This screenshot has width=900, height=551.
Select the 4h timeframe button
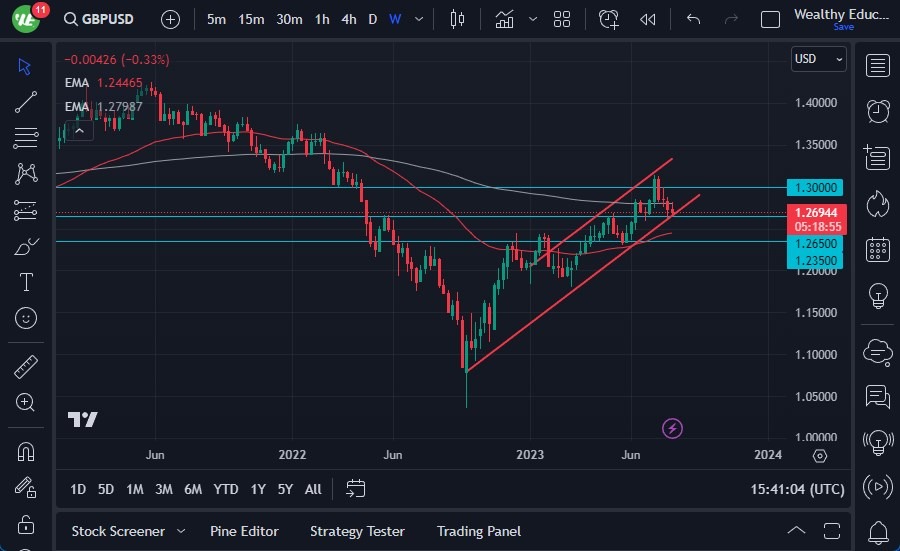(x=348, y=19)
